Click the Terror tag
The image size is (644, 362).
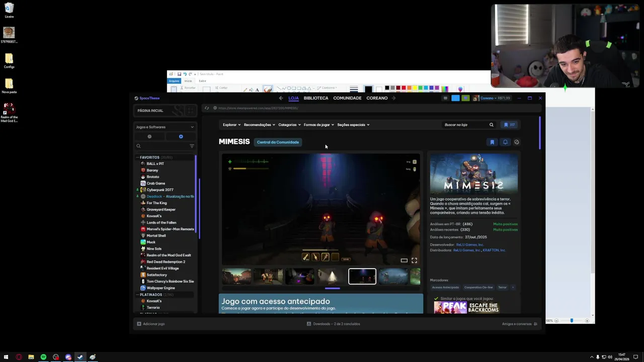pos(502,288)
